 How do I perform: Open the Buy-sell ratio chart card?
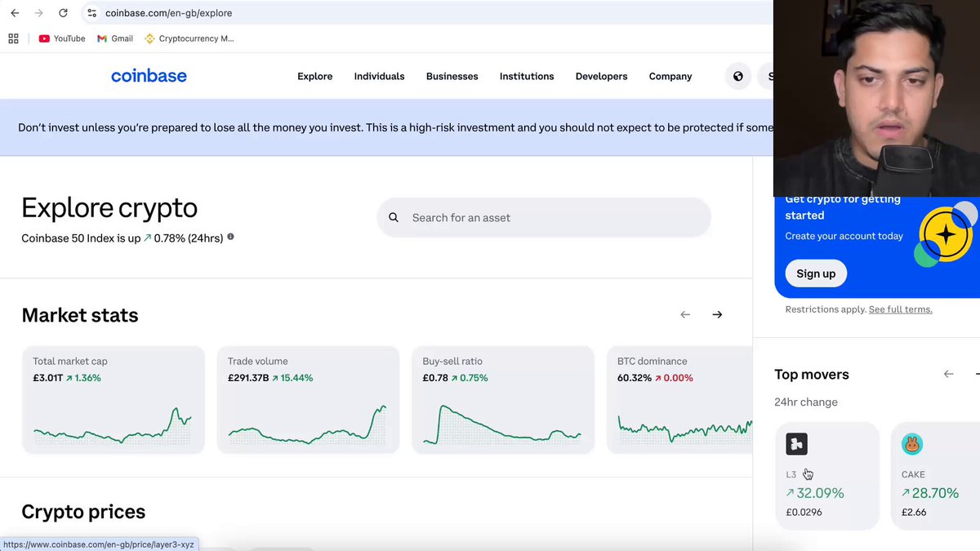tap(503, 400)
